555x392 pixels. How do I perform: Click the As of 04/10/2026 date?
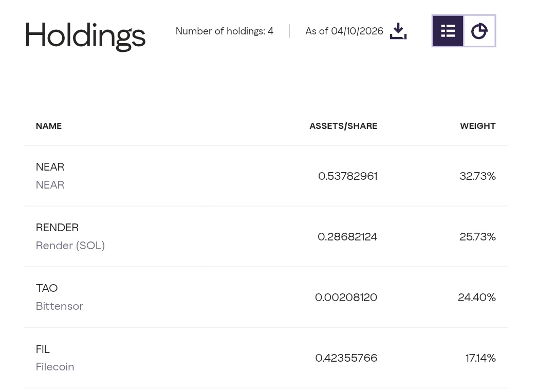(x=344, y=31)
